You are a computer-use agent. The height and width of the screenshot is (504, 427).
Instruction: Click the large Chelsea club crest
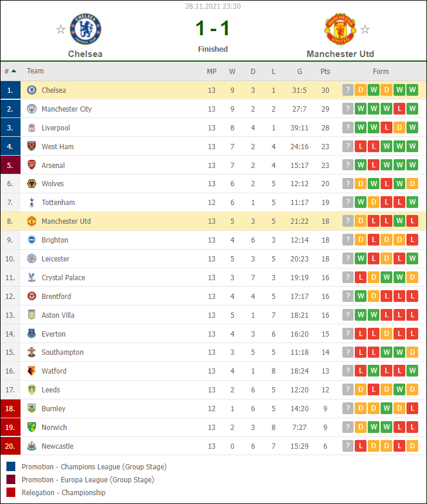(x=86, y=29)
